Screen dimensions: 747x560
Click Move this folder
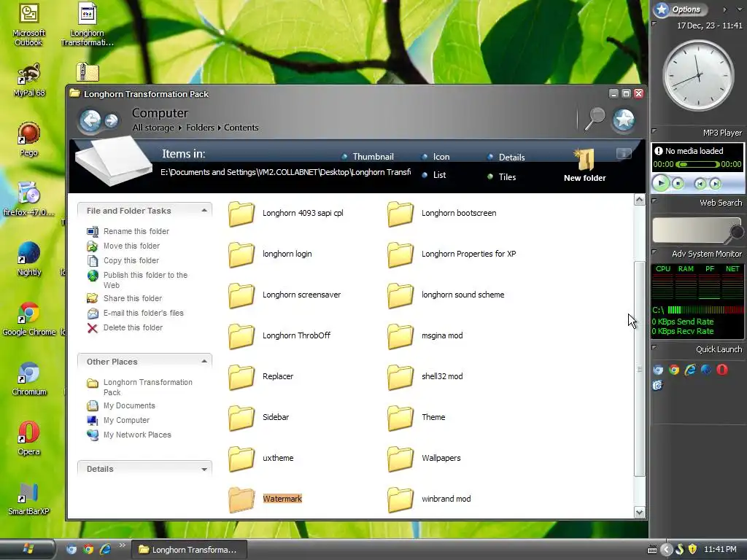[x=123, y=246]
